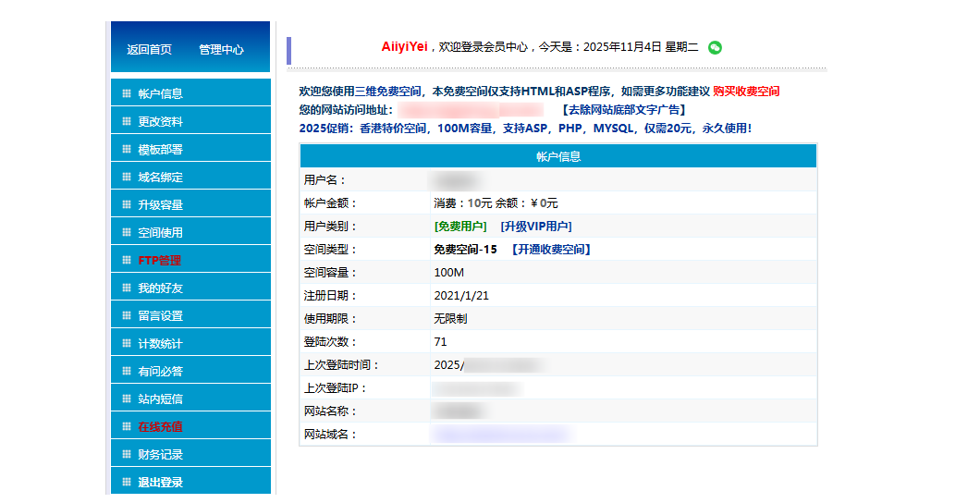Click grid icon beside 模板部署
Image resolution: width=980 pixels, height=503 pixels.
[126, 149]
